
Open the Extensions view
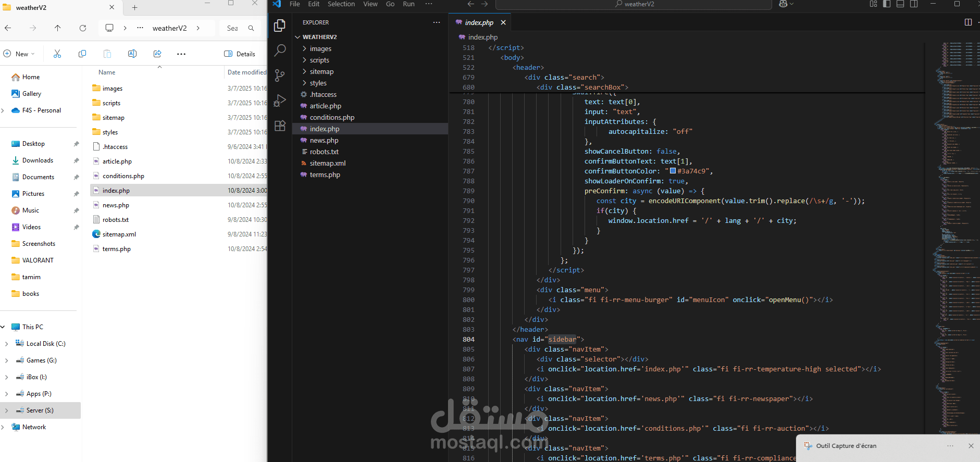coord(280,126)
